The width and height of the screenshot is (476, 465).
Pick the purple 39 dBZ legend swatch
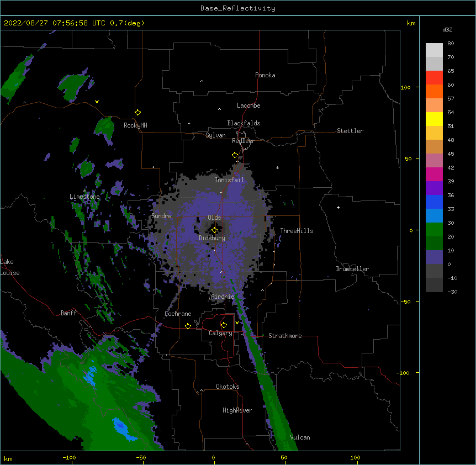click(434, 188)
